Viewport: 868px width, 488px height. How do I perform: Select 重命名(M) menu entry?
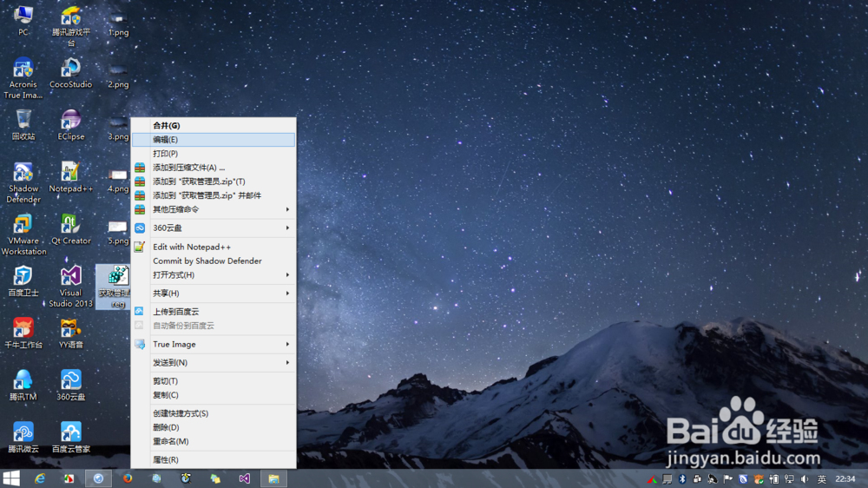214,441
